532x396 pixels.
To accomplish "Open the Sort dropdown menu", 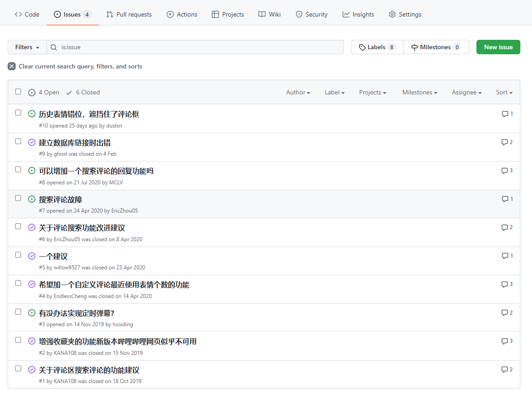I will coord(504,92).
